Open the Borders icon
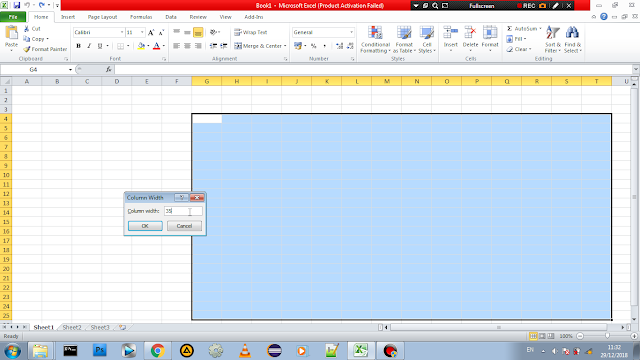This screenshot has height=360, width=640. pos(120,46)
